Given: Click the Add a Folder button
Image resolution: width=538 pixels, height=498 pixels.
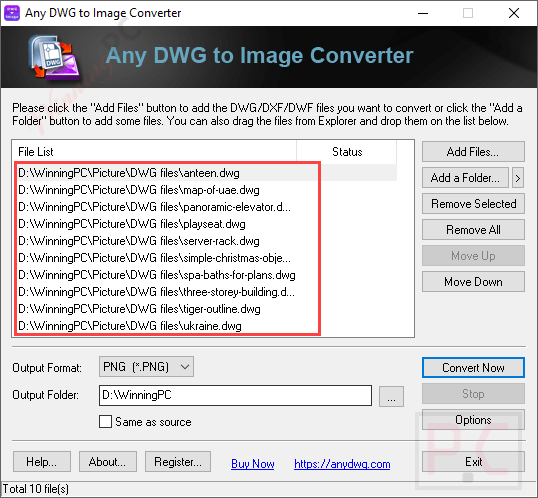Looking at the screenshot, I should tap(465, 178).
